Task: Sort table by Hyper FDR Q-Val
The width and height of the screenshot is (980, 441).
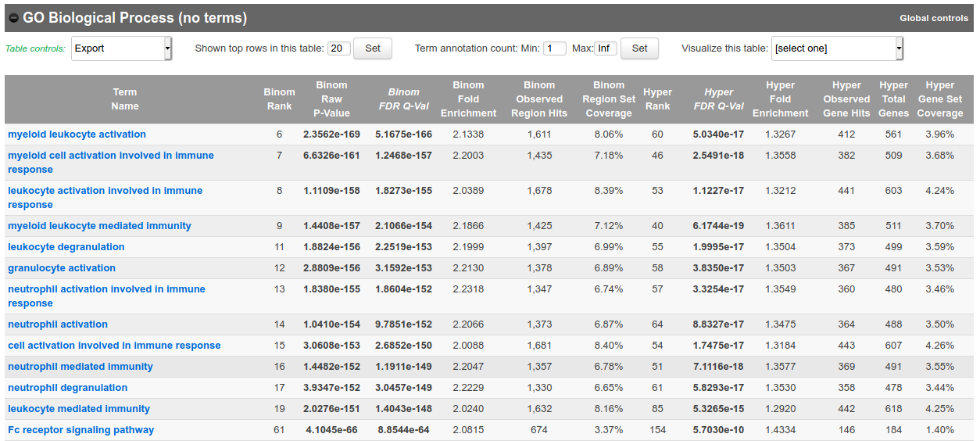Action: coord(718,99)
